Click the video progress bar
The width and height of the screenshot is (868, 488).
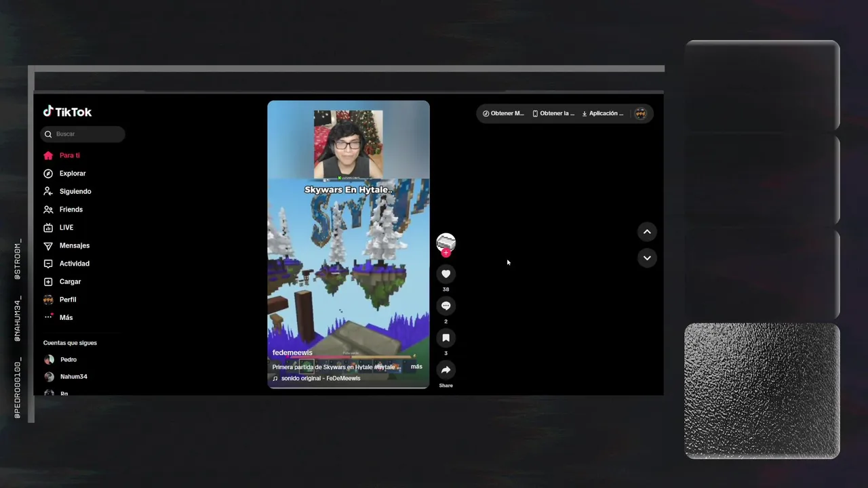349,388
